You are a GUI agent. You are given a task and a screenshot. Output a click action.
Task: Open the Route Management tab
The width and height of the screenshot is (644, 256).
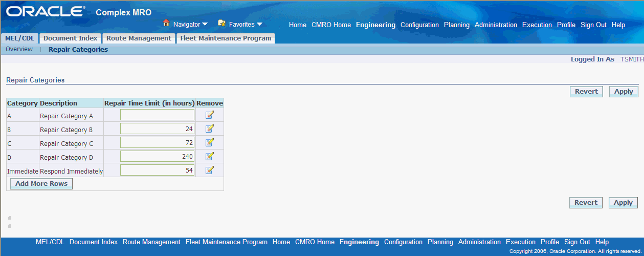point(139,38)
